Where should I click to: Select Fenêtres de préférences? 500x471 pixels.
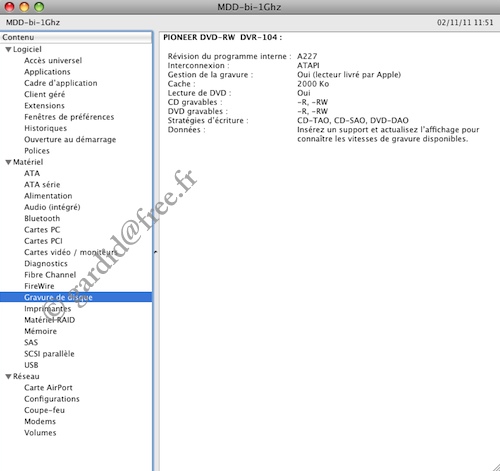pyautogui.click(x=69, y=117)
